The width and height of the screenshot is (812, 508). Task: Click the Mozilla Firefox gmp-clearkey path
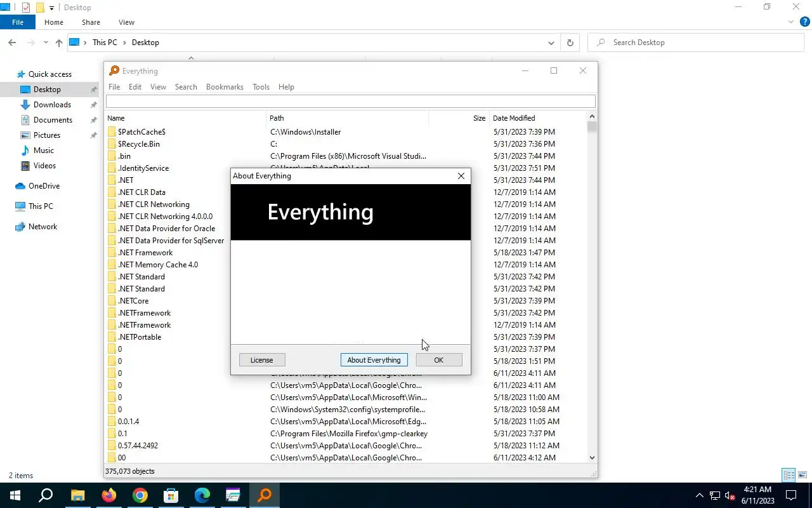point(349,434)
